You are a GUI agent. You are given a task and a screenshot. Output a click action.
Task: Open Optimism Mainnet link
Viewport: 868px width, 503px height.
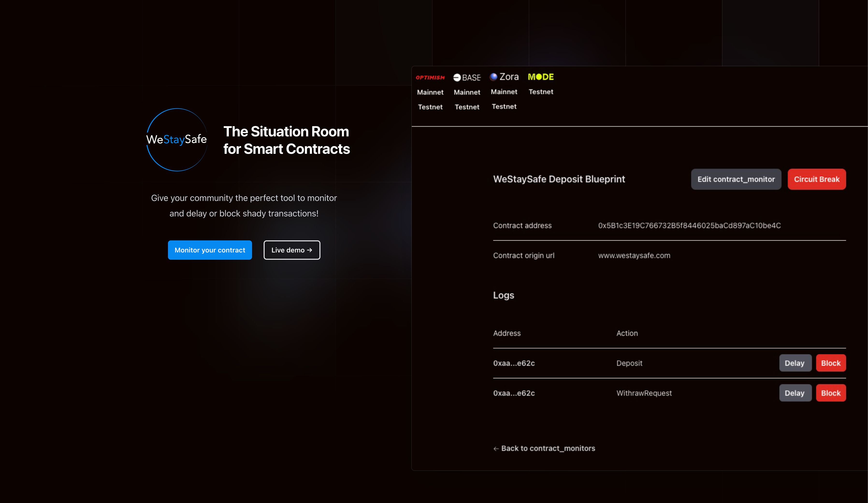(x=430, y=92)
